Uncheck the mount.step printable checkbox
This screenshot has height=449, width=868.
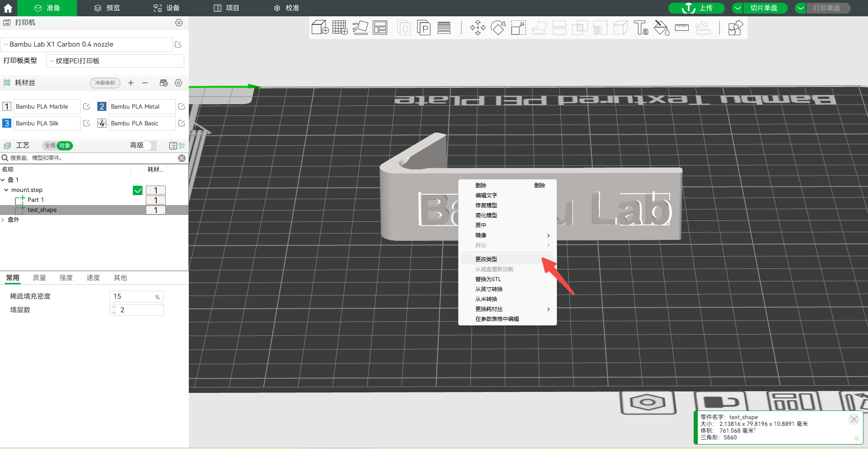(x=138, y=191)
